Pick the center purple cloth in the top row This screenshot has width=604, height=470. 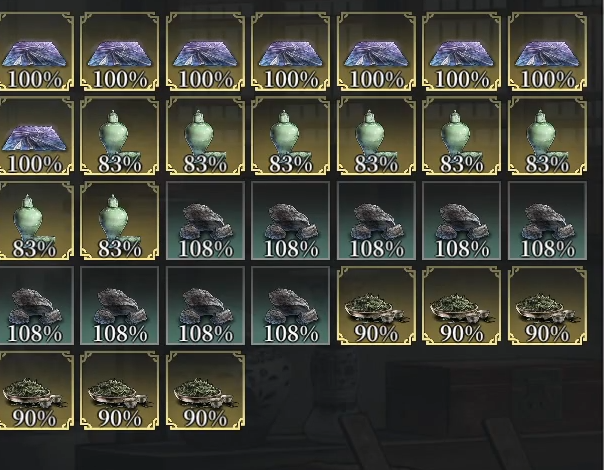click(290, 51)
